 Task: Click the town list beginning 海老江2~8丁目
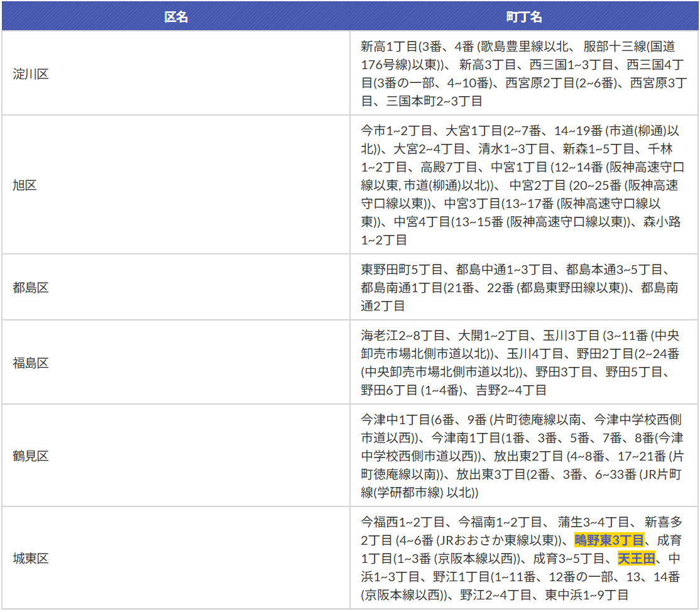(524, 363)
